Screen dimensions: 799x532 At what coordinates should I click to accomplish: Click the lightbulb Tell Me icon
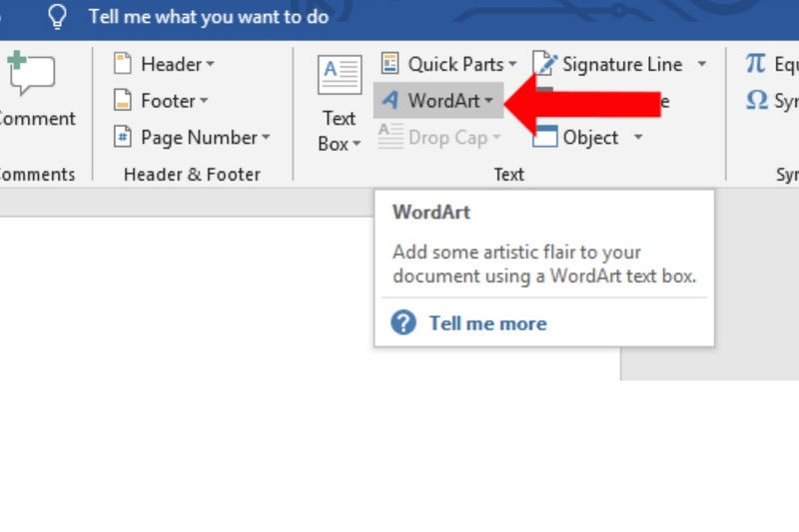57,16
